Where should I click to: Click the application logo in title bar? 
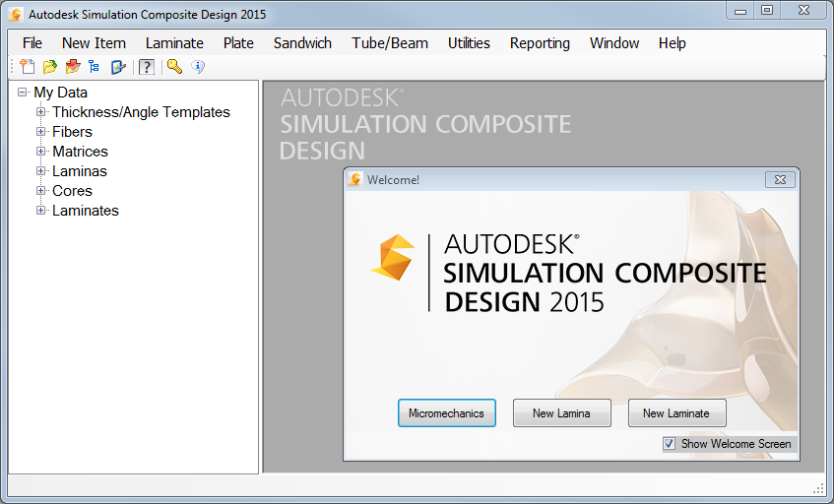(x=16, y=15)
